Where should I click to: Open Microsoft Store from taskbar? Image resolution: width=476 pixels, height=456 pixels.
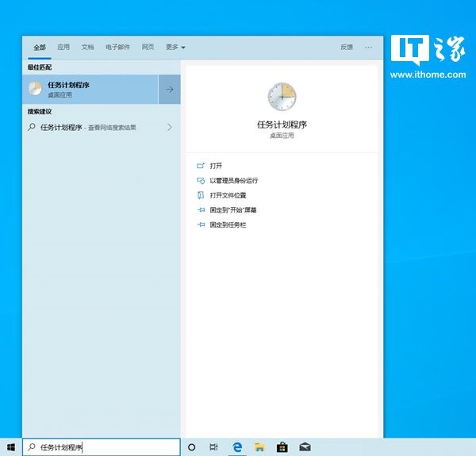[282, 447]
